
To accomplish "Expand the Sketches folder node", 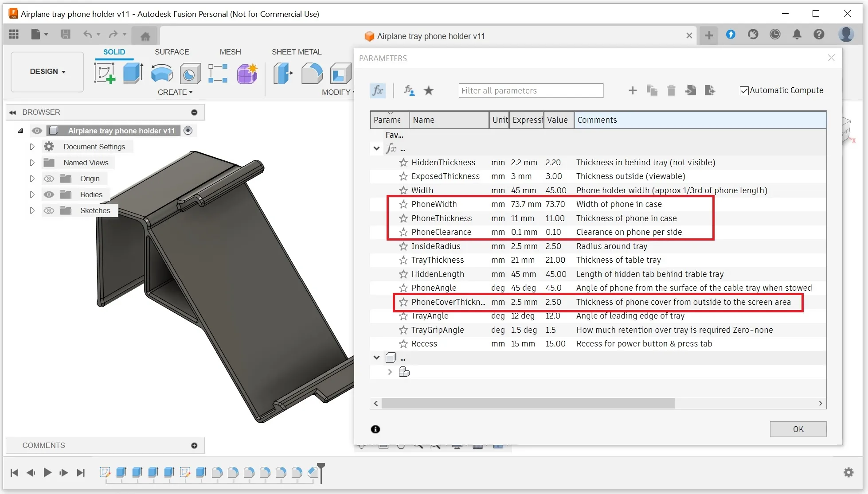I will pos(32,210).
